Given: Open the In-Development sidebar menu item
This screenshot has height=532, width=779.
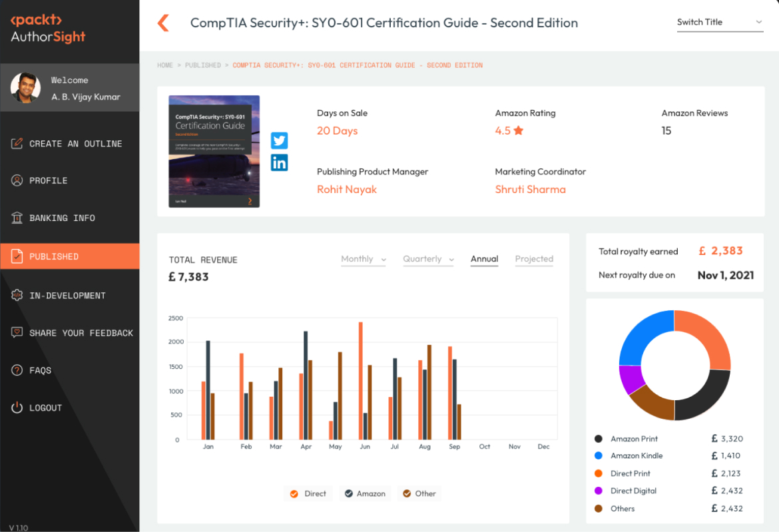Looking at the screenshot, I should tap(67, 295).
